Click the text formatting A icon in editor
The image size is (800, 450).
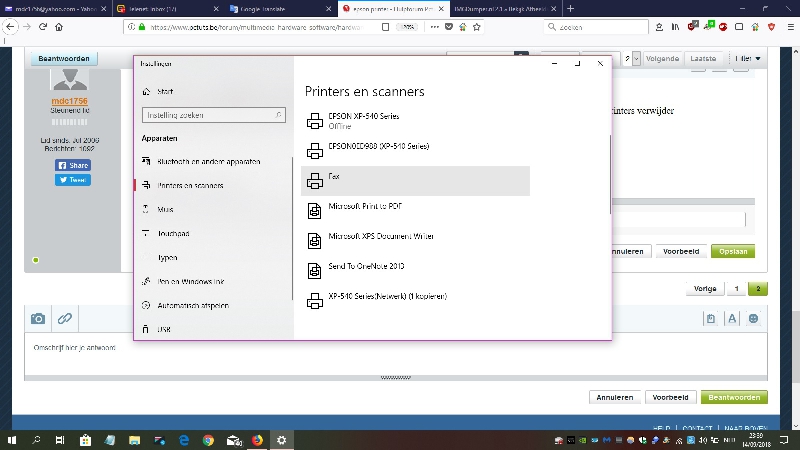[732, 319]
